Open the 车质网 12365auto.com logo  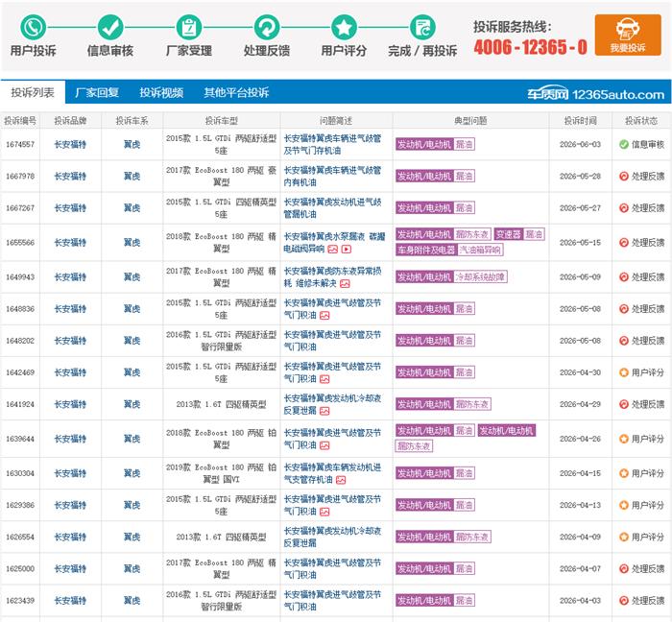pyautogui.click(x=596, y=94)
